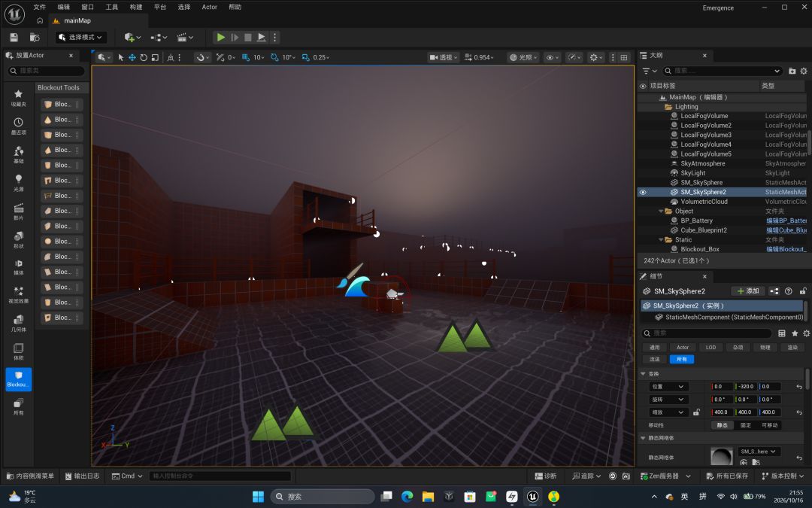812x508 pixels.
Task: Open the 视觉效果 (Visual Effects) category
Action: 18,294
